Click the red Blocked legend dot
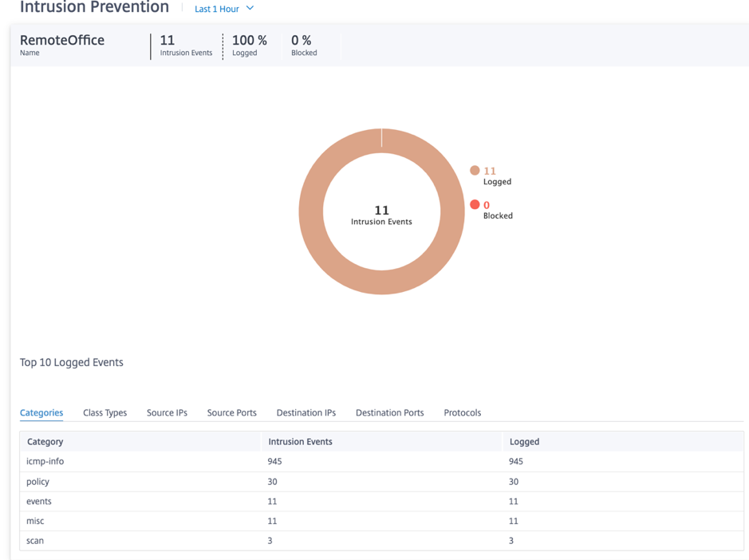This screenshot has width=749, height=560. (x=475, y=204)
